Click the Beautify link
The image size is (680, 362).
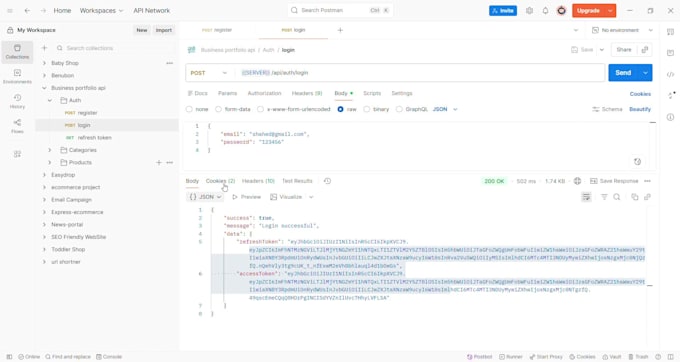point(640,109)
